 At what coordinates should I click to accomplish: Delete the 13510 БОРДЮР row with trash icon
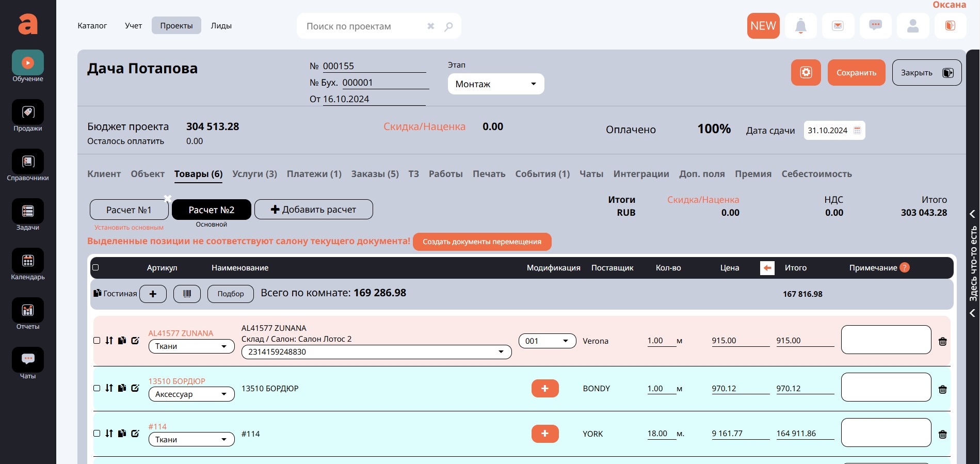click(x=942, y=390)
